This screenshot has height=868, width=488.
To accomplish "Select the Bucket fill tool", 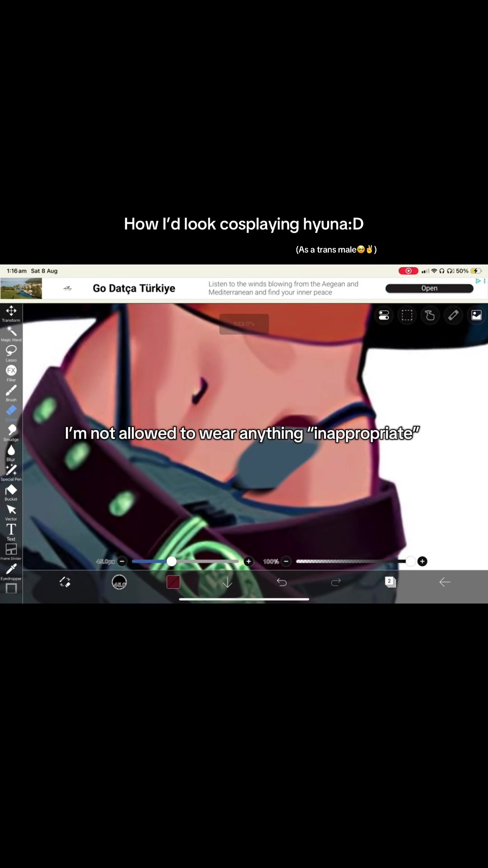I will pos(11,492).
